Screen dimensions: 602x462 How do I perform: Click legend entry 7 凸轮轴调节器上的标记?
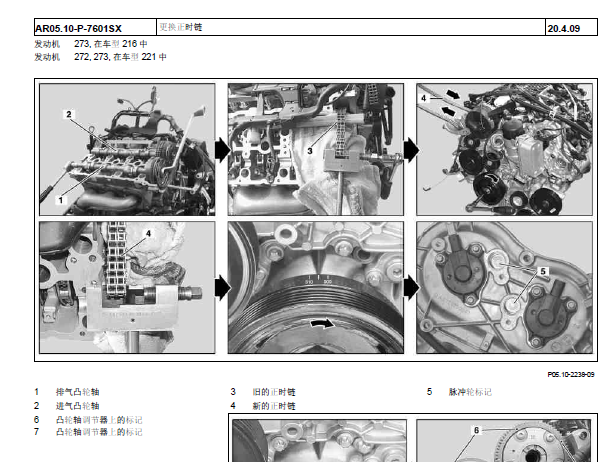click(x=88, y=432)
